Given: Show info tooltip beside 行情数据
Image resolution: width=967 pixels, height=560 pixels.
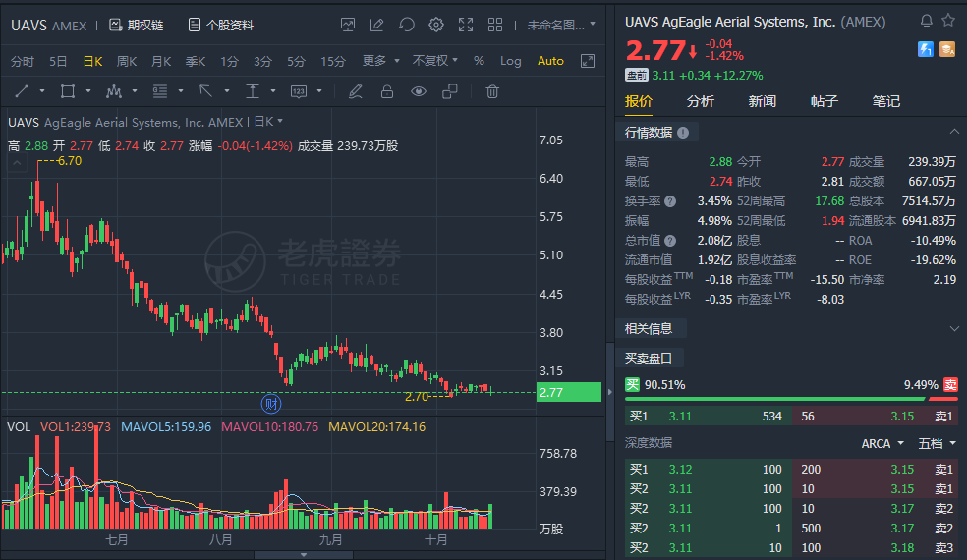Looking at the screenshot, I should pyautogui.click(x=683, y=132).
